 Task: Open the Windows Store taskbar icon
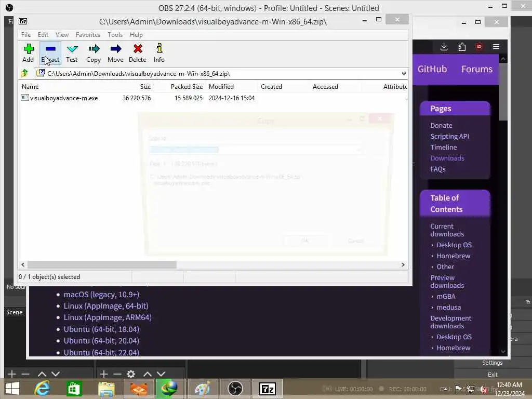[x=74, y=389]
